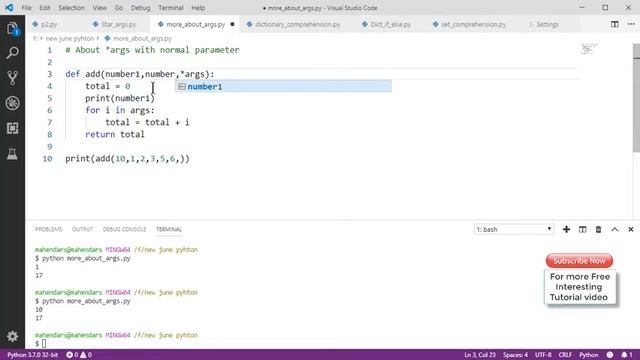
Task: Click 'new june pyhton' breadcrumb folder
Action: coord(70,38)
